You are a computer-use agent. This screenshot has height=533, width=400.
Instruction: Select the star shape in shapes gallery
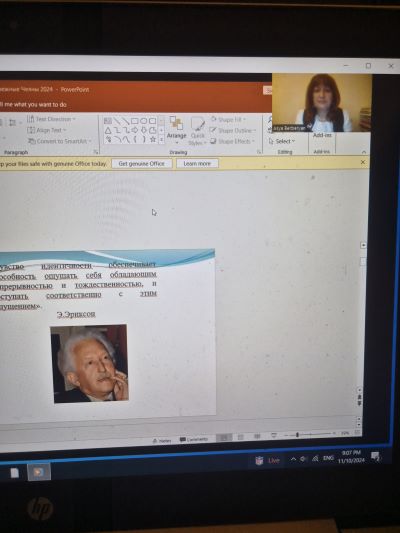(153, 139)
